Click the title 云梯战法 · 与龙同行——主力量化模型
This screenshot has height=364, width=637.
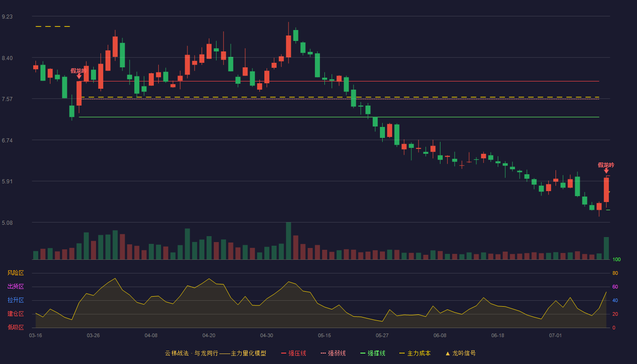coord(216,353)
